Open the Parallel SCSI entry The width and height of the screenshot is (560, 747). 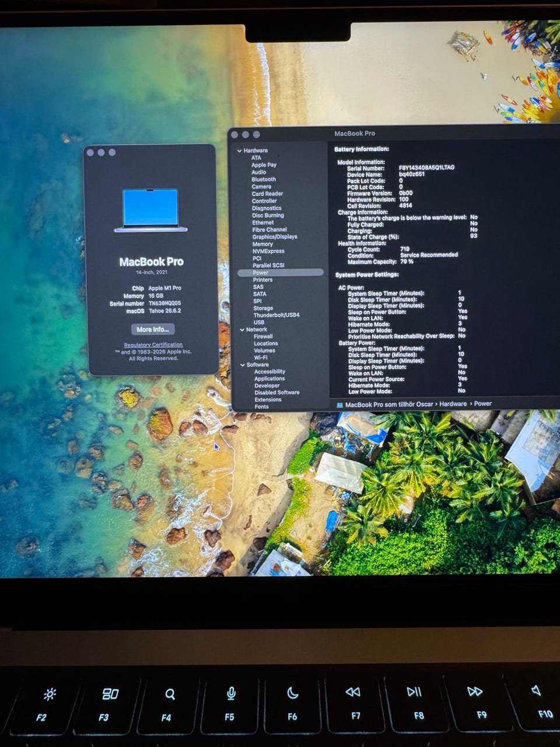(268, 266)
